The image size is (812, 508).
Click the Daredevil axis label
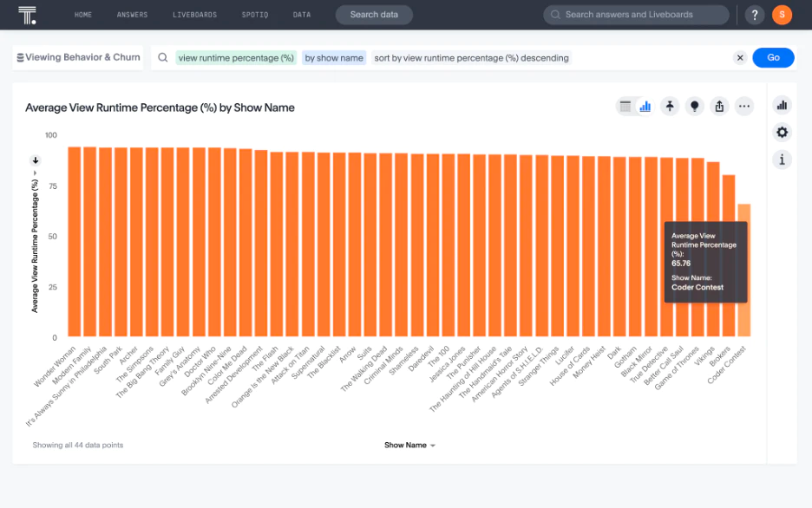coord(421,358)
